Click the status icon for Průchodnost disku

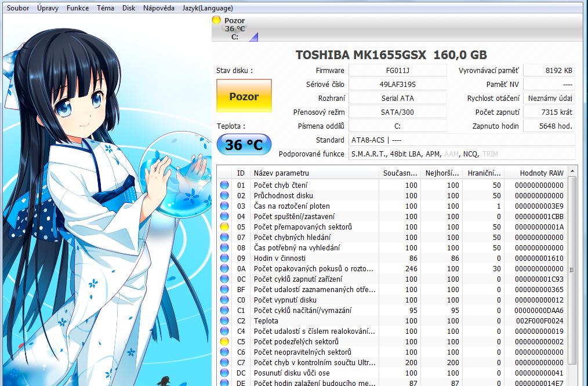224,195
